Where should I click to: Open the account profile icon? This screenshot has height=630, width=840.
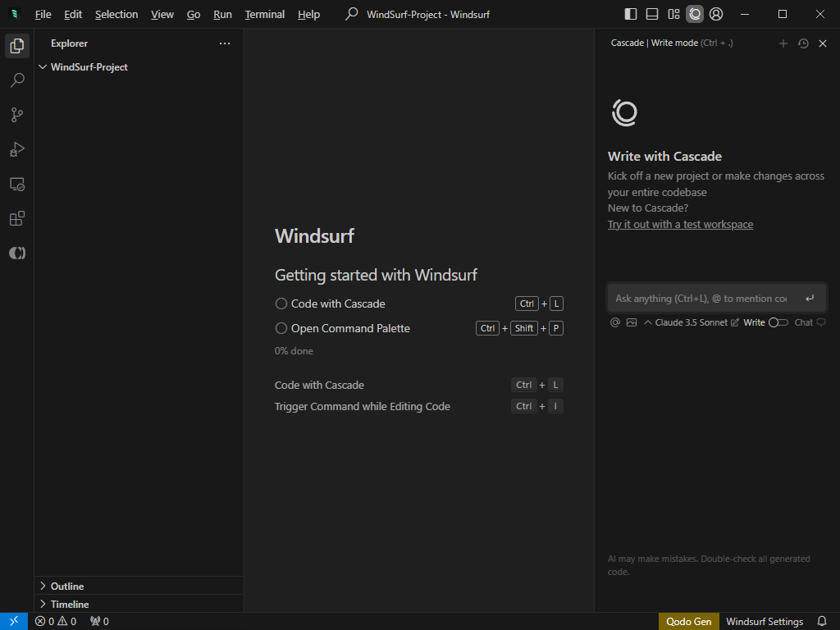716,14
